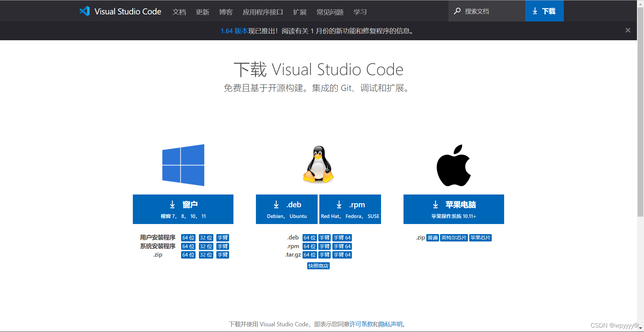The width and height of the screenshot is (644, 332).
Task: Download the .rpm Red Hat, Fedora package
Action: click(x=350, y=209)
